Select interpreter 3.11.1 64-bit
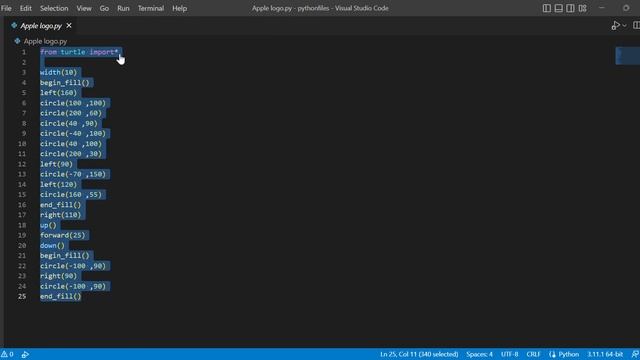Viewport: 640px width, 360px height. click(x=605, y=354)
